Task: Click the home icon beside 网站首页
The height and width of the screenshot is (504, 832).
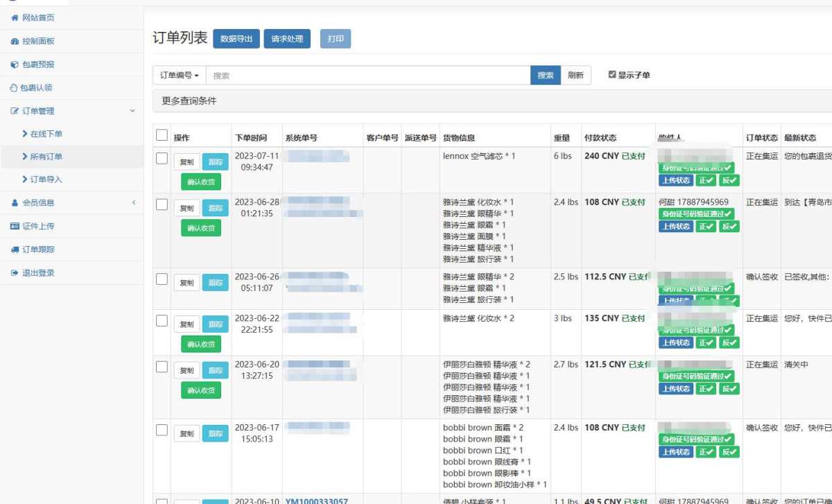Action: (15, 18)
